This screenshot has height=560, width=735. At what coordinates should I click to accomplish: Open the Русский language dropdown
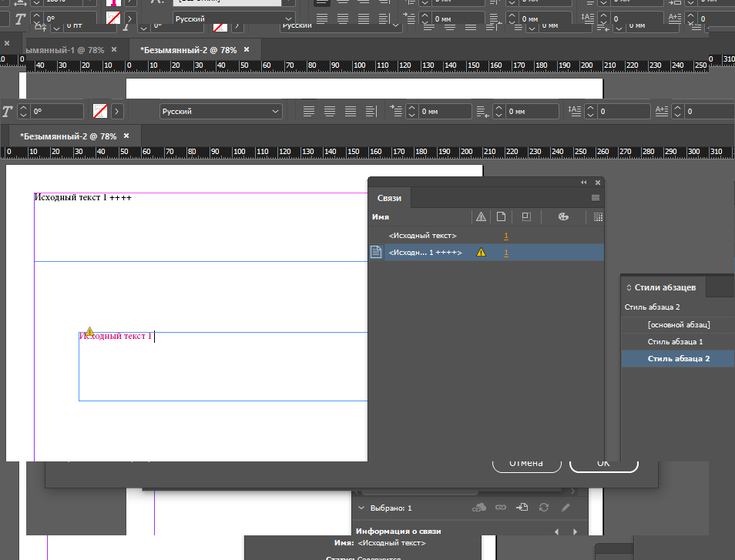coord(220,112)
